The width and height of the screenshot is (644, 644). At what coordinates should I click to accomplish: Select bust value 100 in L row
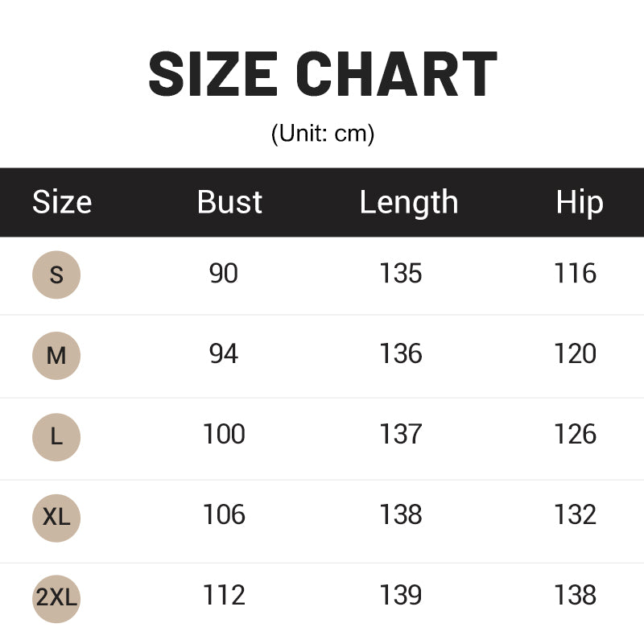point(224,435)
